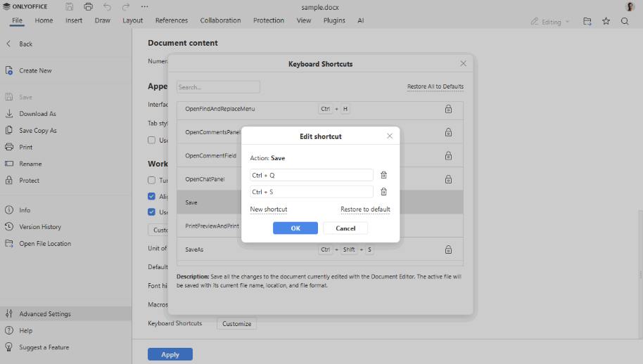
Task: Click the shortcuts Search field
Action: [218, 87]
